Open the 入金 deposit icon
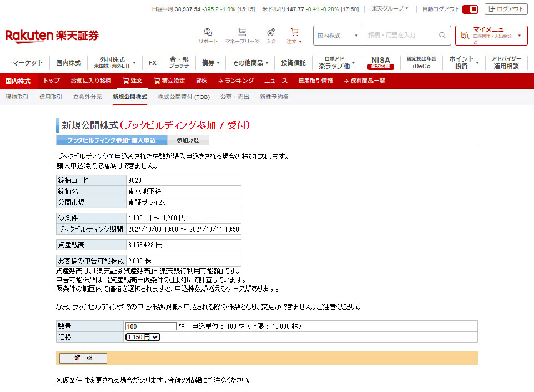This screenshot has height=392, width=534. pos(271,33)
